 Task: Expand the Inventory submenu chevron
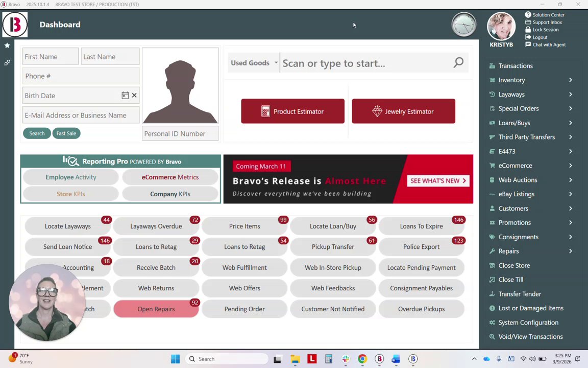[x=570, y=80]
